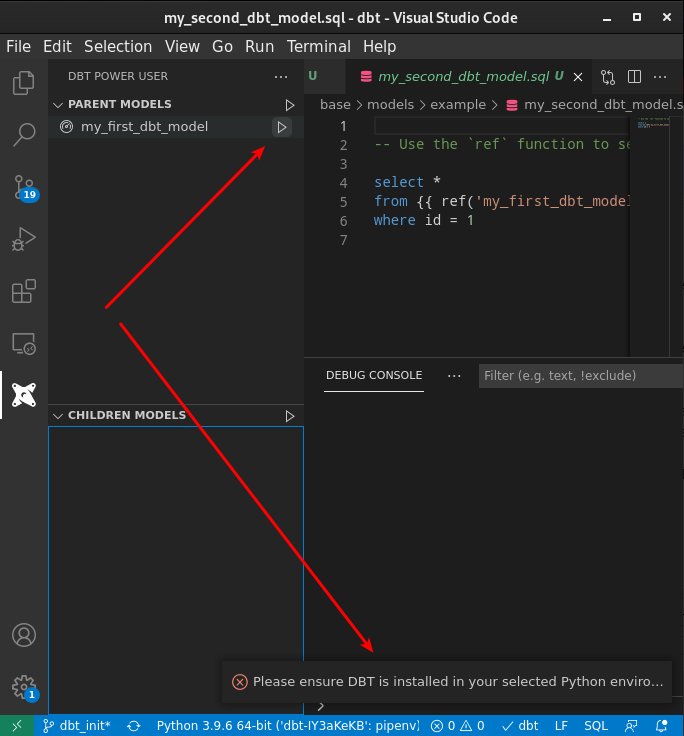This screenshot has width=684, height=736.
Task: Click my_second_dbt_model.sql breadcrumb
Action: coord(595,105)
